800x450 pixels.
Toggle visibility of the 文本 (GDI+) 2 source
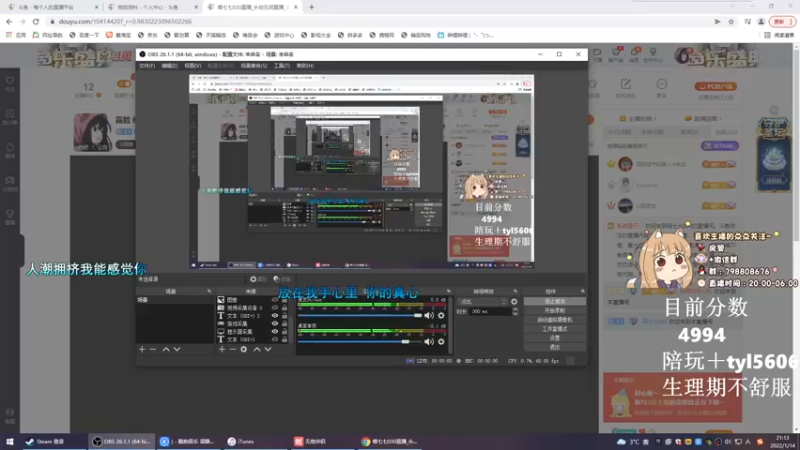click(x=275, y=316)
